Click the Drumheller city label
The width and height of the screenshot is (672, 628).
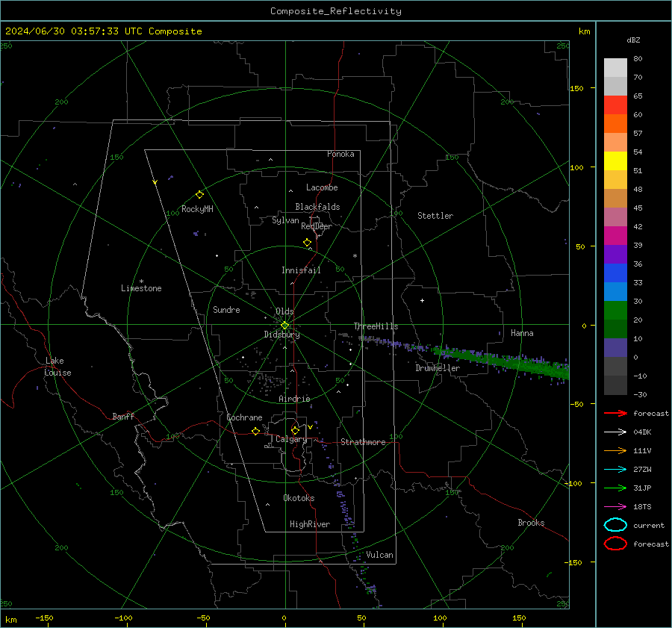pyautogui.click(x=438, y=368)
